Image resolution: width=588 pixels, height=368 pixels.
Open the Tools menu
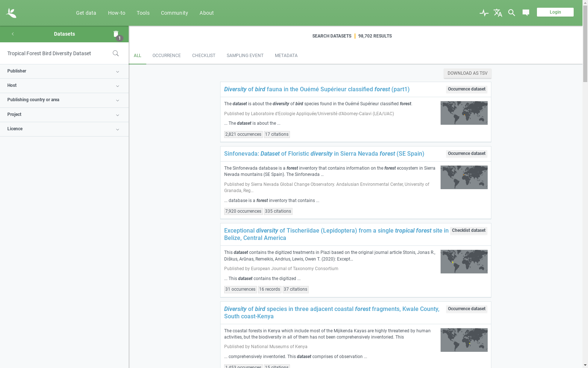(x=143, y=13)
